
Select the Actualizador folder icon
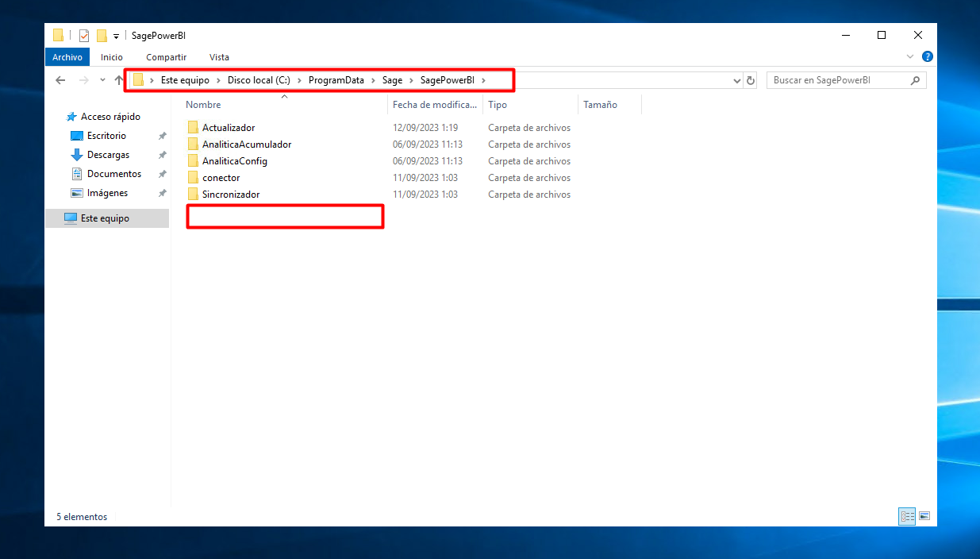pos(193,128)
